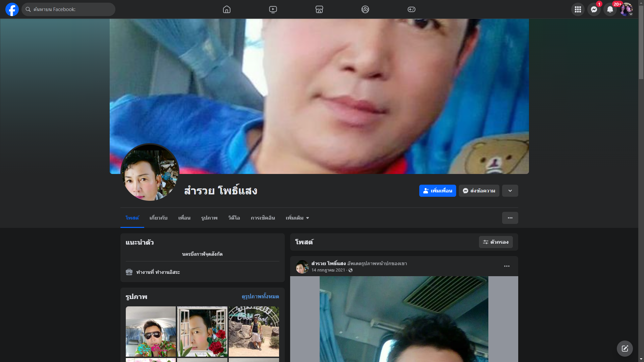Click the new message compose icon

click(x=625, y=349)
